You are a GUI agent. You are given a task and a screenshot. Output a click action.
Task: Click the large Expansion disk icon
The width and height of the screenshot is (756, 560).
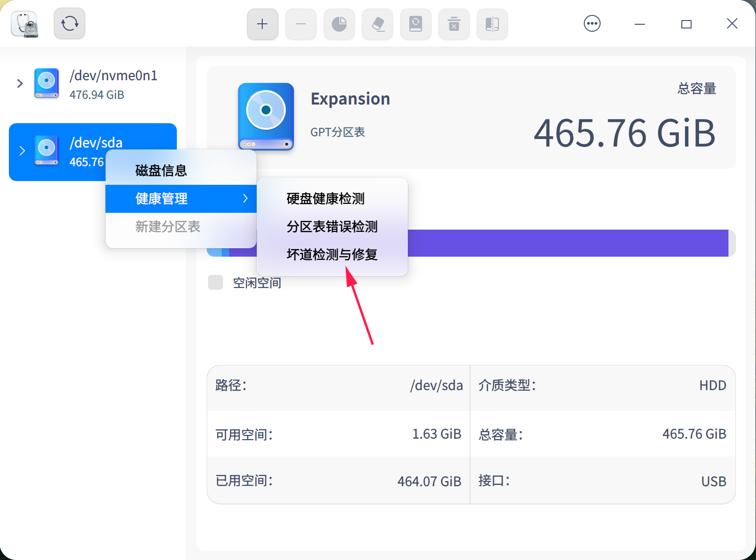[266, 117]
